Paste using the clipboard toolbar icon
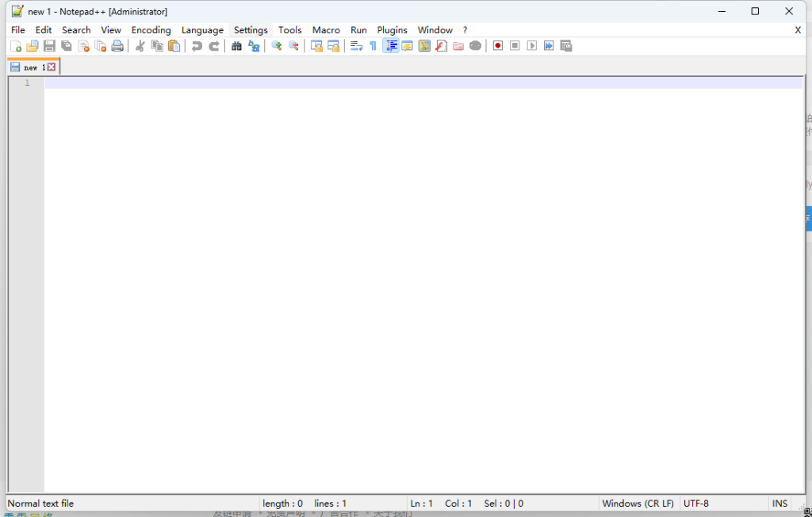 pos(174,46)
